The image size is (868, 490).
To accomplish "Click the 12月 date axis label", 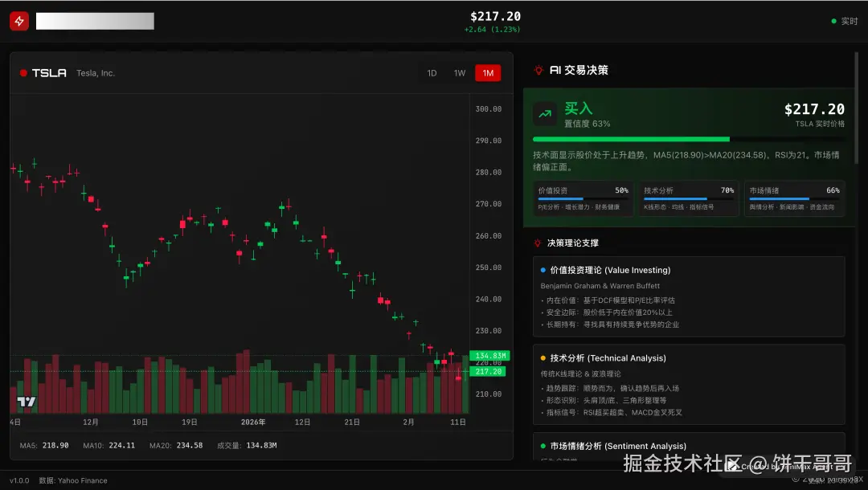I will (90, 422).
